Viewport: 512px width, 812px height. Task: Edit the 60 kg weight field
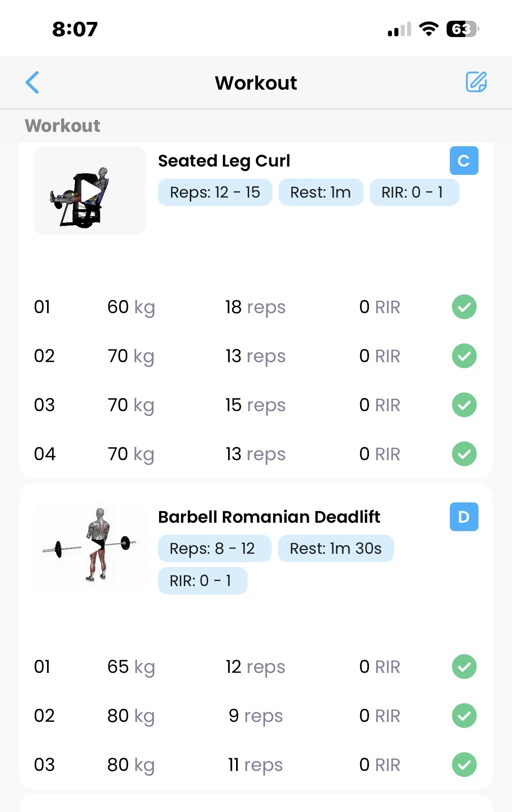point(131,307)
